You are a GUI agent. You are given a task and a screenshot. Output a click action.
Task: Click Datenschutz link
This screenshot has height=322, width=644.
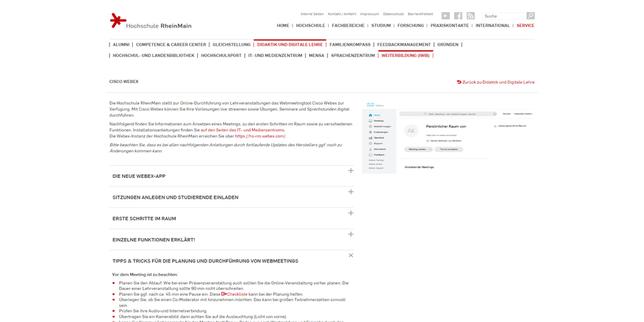(394, 14)
